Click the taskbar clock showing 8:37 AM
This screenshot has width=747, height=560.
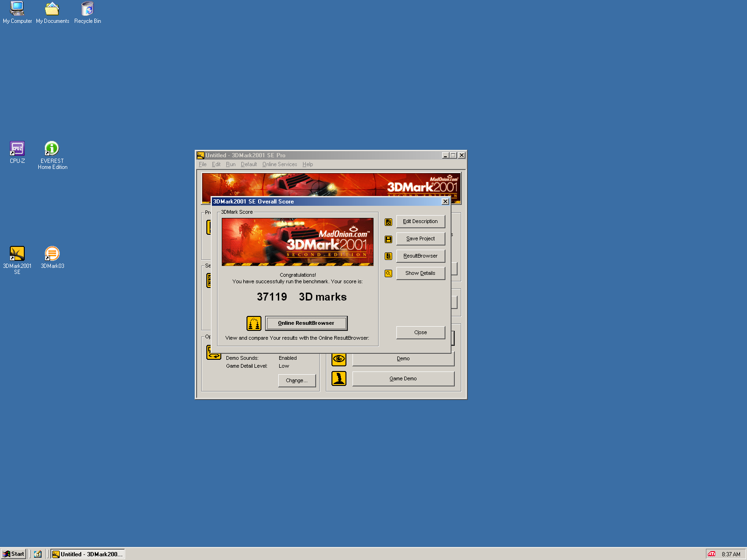(731, 554)
